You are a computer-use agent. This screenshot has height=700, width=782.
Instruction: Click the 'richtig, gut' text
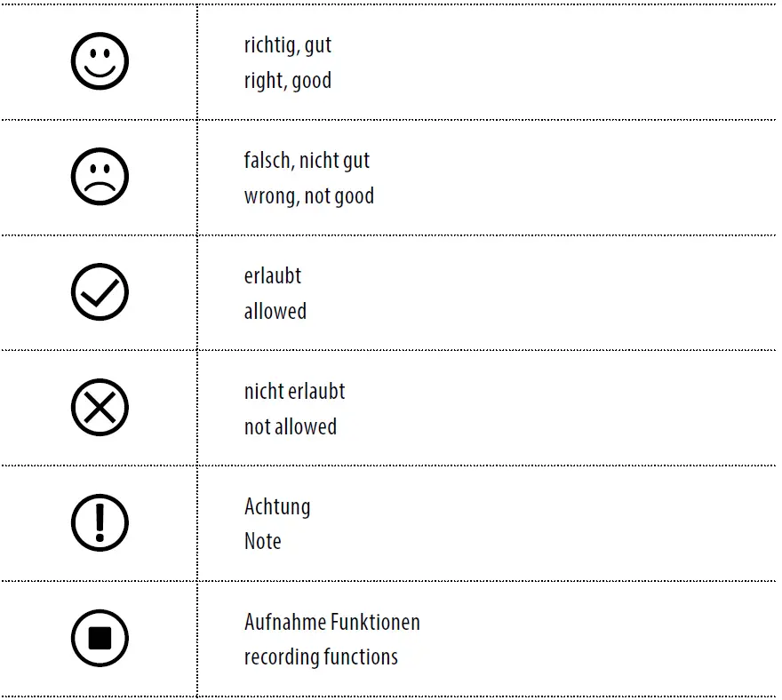click(287, 45)
